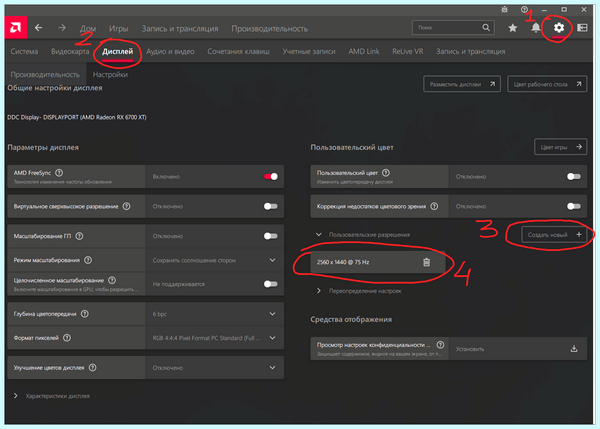Viewport: 600px width, 429px height.
Task: Enable Виртуальное сверхвысокое разрешение toggle
Action: point(271,206)
